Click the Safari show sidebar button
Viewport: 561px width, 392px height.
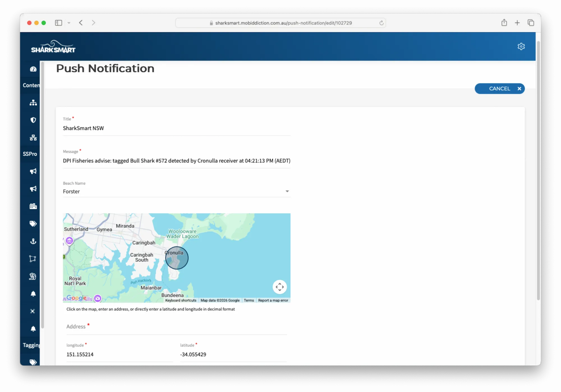click(x=58, y=23)
